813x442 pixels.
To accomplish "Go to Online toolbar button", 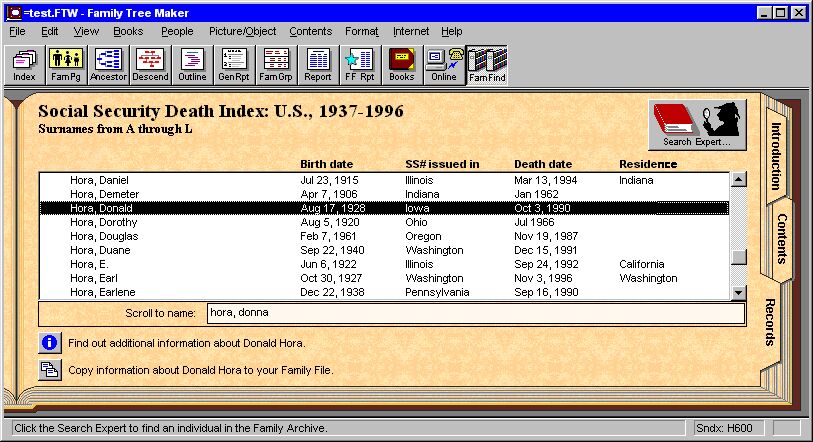I will click(x=444, y=65).
